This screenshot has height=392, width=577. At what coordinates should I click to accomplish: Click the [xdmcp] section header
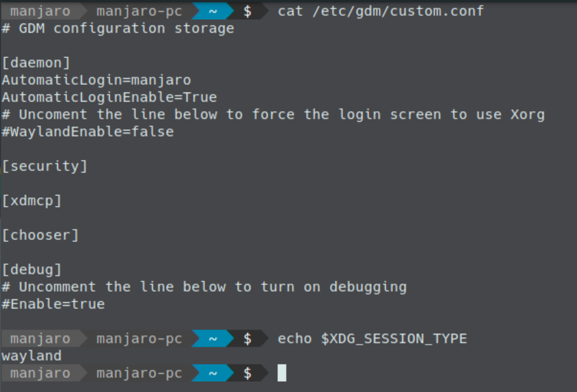tap(32, 200)
